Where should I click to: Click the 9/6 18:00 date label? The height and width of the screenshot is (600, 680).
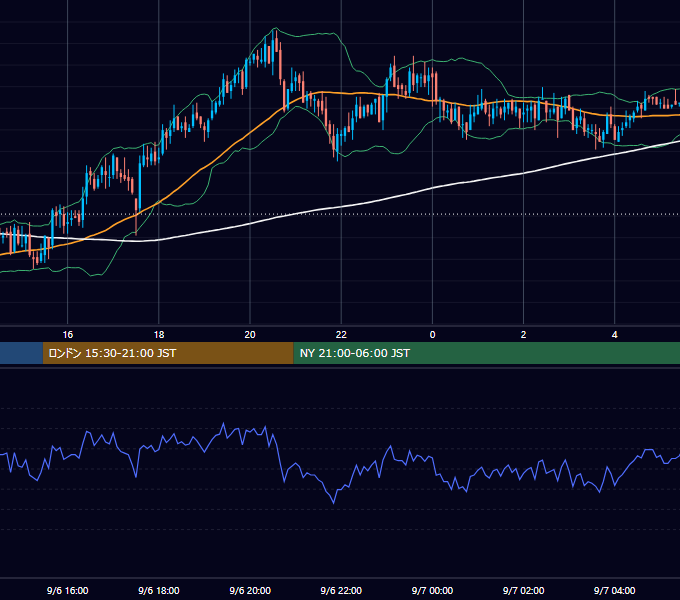coord(159,590)
